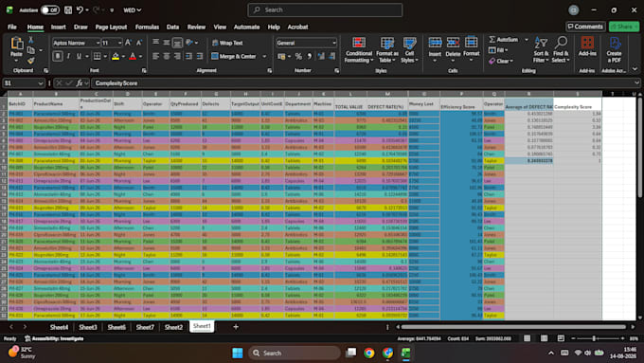Toggle the AutoSave switch
The width and height of the screenshot is (644, 363).
[x=49, y=9]
